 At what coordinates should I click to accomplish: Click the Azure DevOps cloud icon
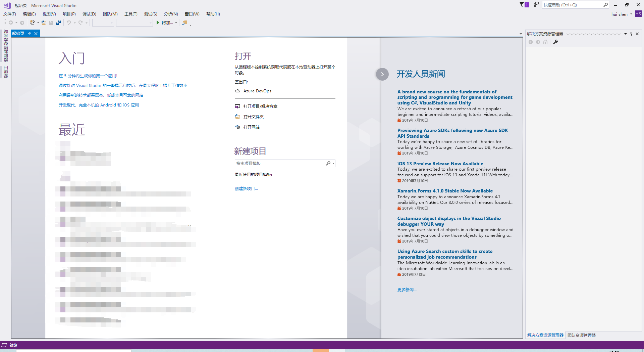click(x=237, y=91)
